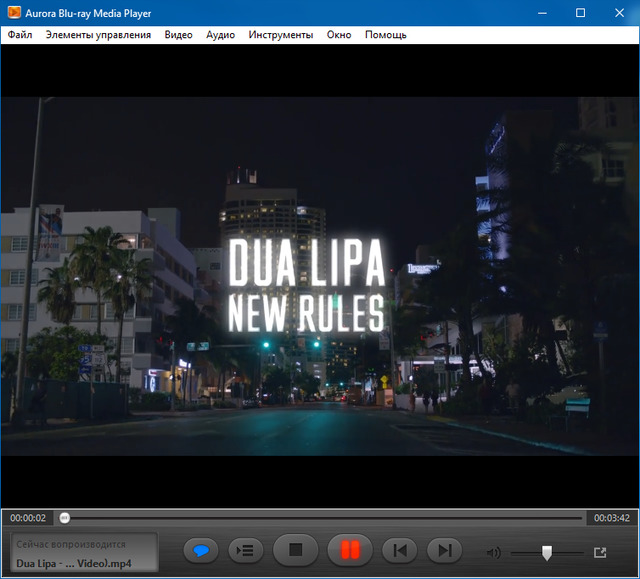Viewport: 640px width, 579px height.
Task: Click the volume slider handle
Action: coord(547,552)
